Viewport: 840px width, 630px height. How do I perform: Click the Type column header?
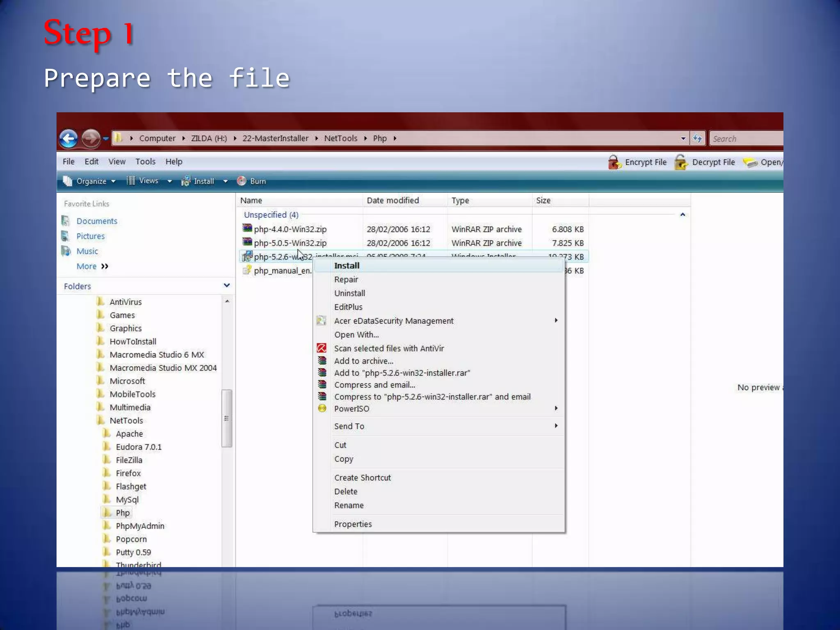(490, 200)
